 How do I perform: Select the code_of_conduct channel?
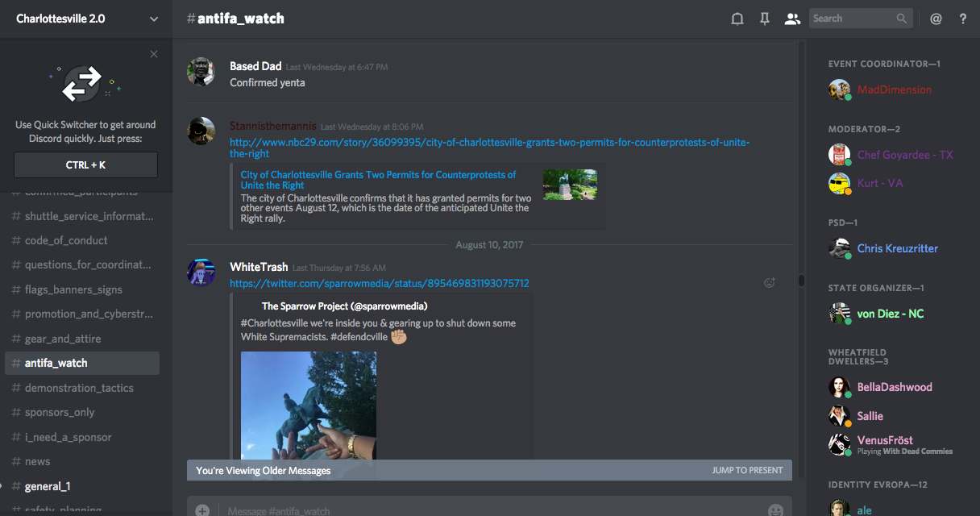pyautogui.click(x=66, y=240)
